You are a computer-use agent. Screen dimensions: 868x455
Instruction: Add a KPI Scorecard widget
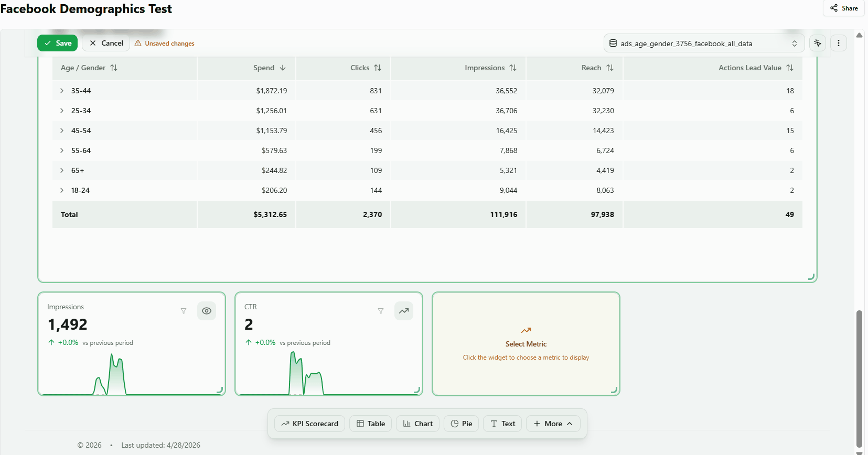click(310, 424)
